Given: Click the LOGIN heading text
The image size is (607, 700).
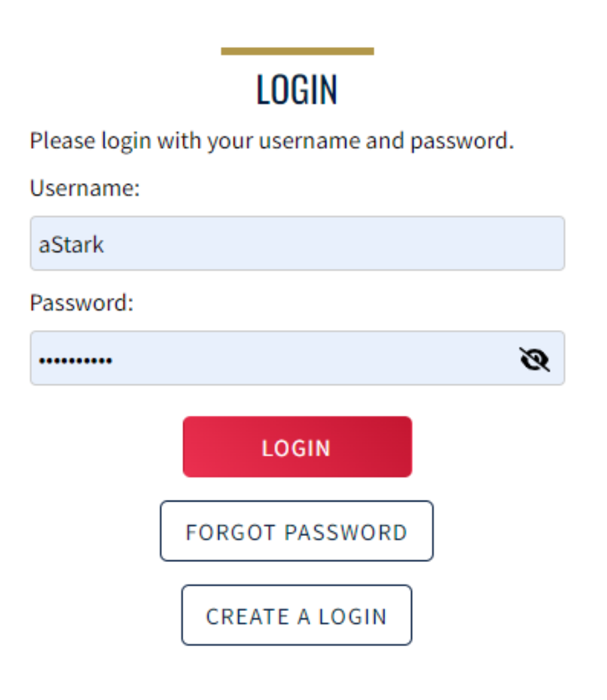Looking at the screenshot, I should pos(297,90).
